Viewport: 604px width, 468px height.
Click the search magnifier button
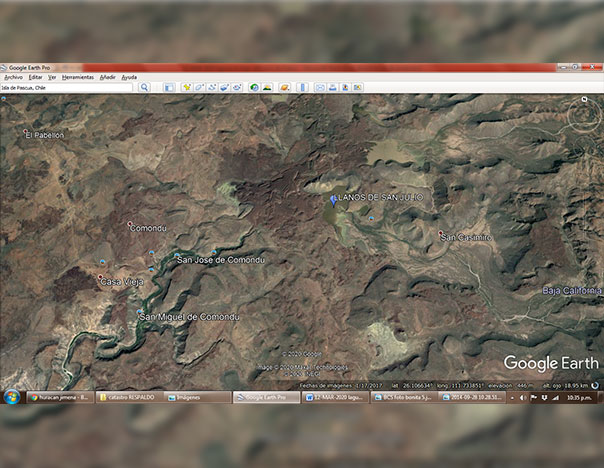(144, 87)
